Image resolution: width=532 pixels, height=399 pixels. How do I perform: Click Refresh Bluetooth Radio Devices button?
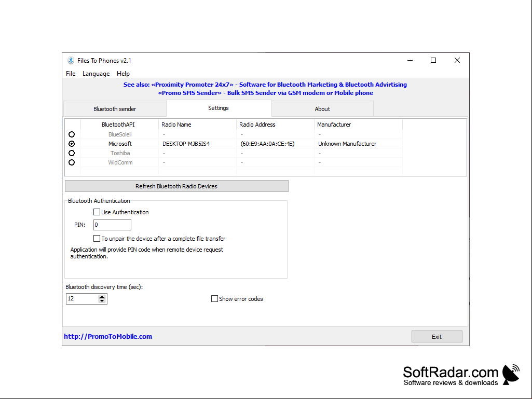176,186
